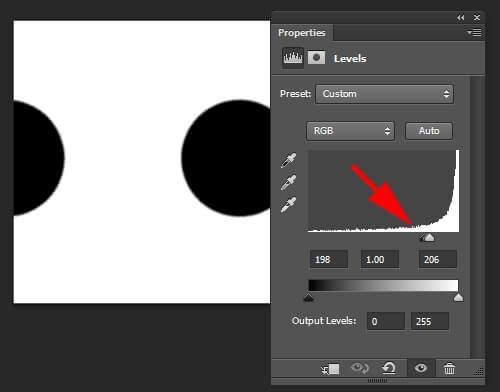500x392 pixels.
Task: Click the histogram display area
Action: (x=383, y=191)
